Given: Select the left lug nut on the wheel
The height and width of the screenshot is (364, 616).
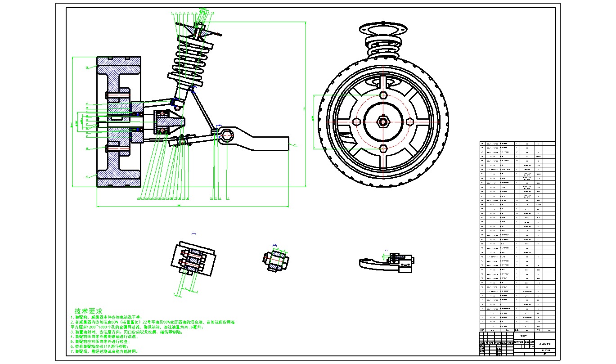Looking at the screenshot, I should tap(356, 121).
